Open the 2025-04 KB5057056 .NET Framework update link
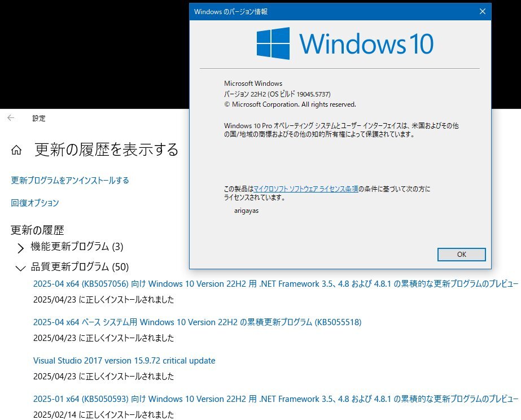The image size is (521, 420). point(275,284)
